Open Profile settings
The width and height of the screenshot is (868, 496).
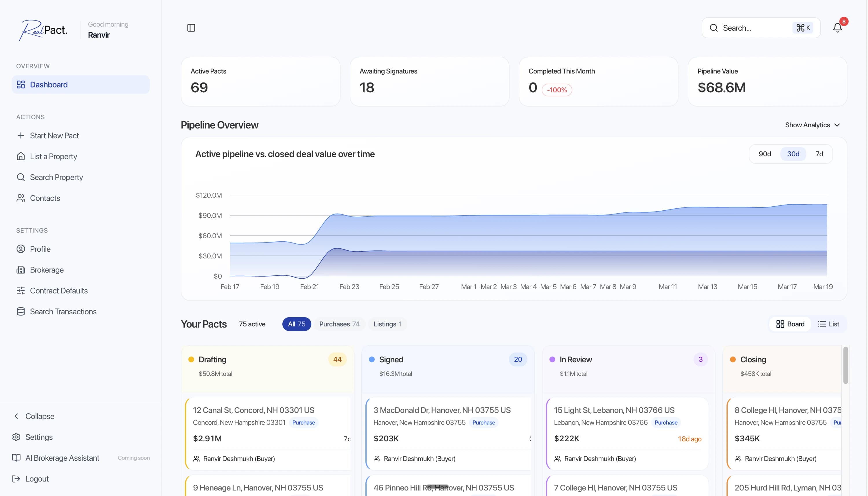81,249
